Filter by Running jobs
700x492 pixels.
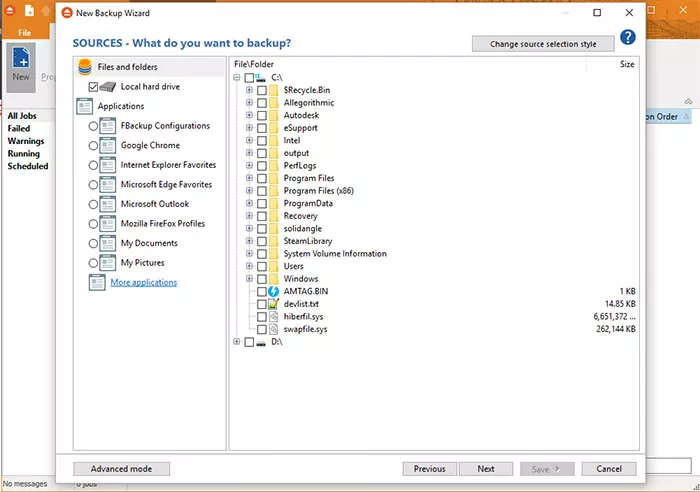point(24,154)
